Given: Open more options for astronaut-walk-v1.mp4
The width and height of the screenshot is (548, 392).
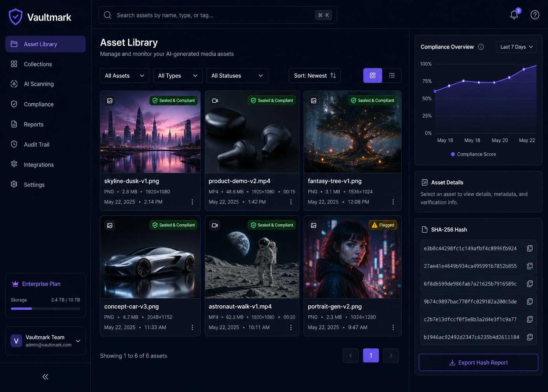Looking at the screenshot, I should pyautogui.click(x=291, y=327).
